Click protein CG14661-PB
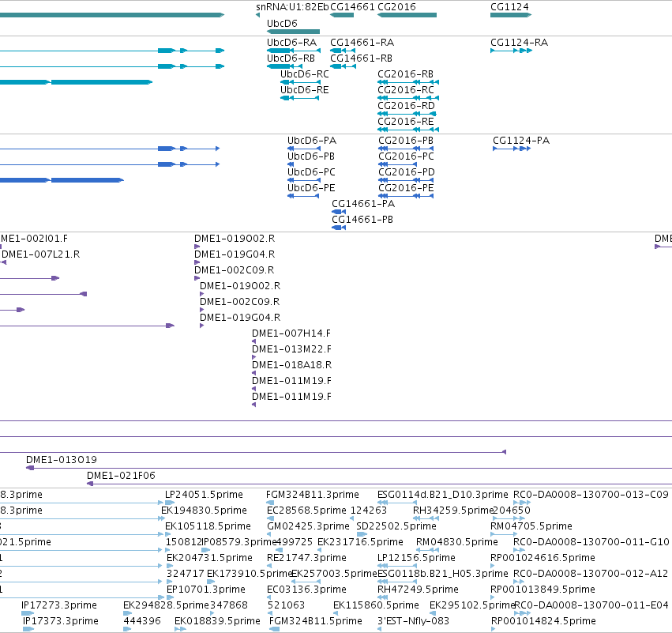Viewport: 672px width, 633px height. pyautogui.click(x=339, y=228)
